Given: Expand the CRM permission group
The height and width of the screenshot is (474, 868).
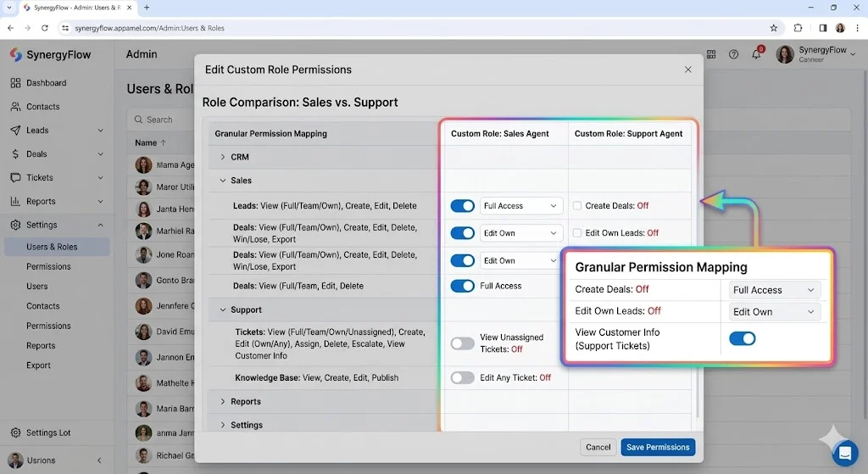Looking at the screenshot, I should [223, 157].
